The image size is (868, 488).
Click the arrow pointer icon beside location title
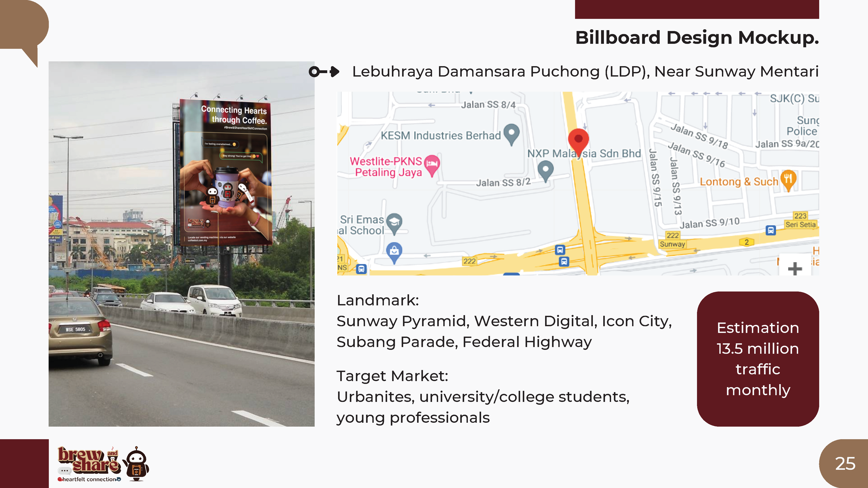[324, 71]
